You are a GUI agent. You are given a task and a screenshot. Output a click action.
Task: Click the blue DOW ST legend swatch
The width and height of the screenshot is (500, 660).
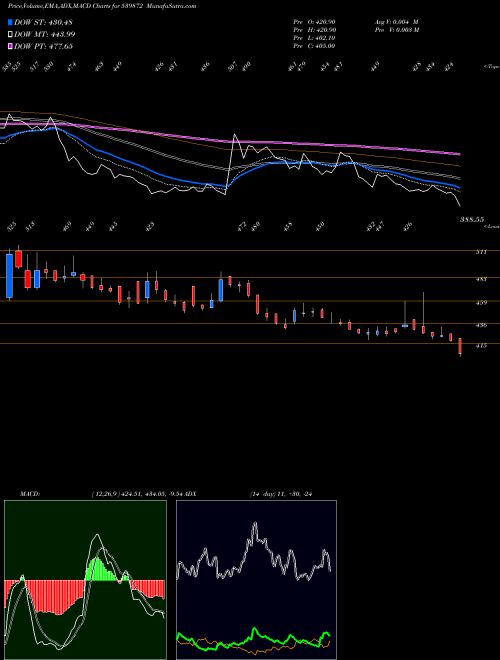click(x=10, y=22)
